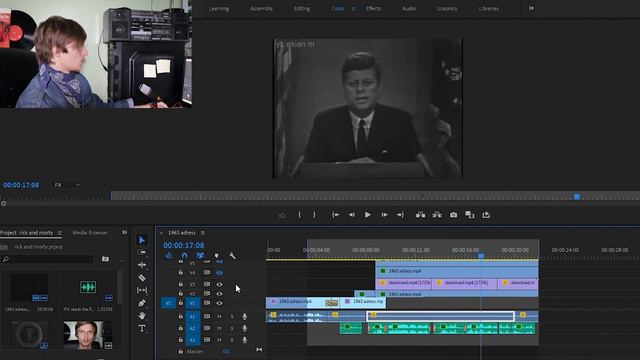Click the Lift button

click(x=420, y=215)
